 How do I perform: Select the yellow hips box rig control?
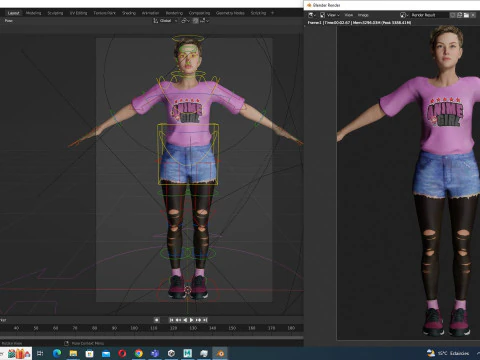pyautogui.click(x=188, y=154)
